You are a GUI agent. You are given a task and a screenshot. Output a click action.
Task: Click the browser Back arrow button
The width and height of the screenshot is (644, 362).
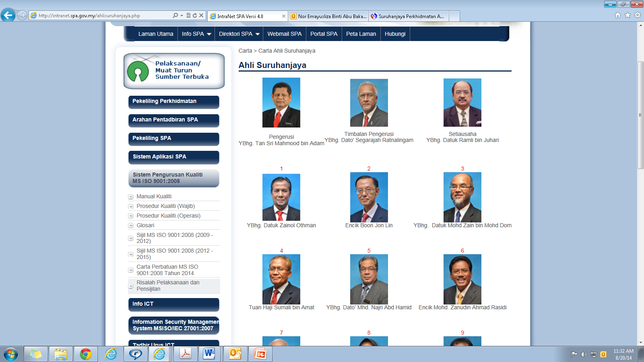click(x=8, y=15)
